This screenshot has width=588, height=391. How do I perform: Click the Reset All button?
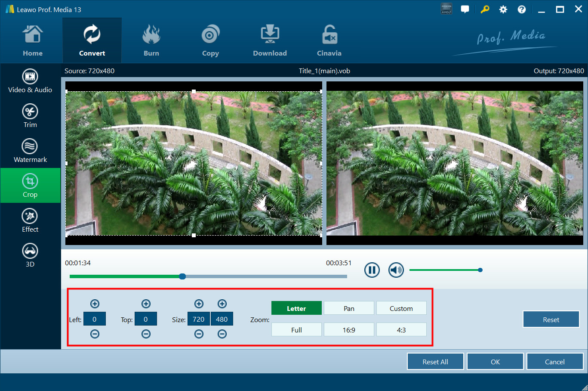coord(435,362)
